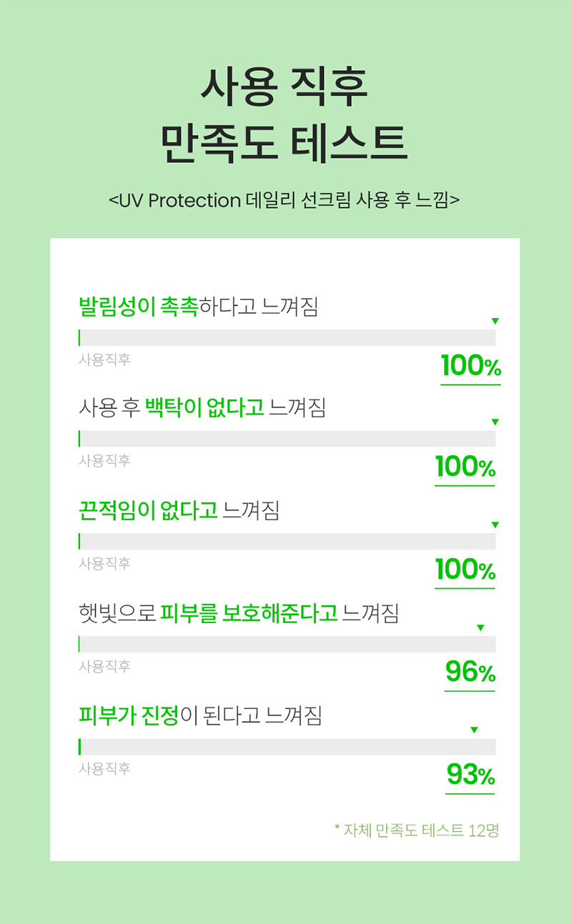
Task: Click the 피부를 보호해준다고 progress bar
Action: (x=287, y=644)
